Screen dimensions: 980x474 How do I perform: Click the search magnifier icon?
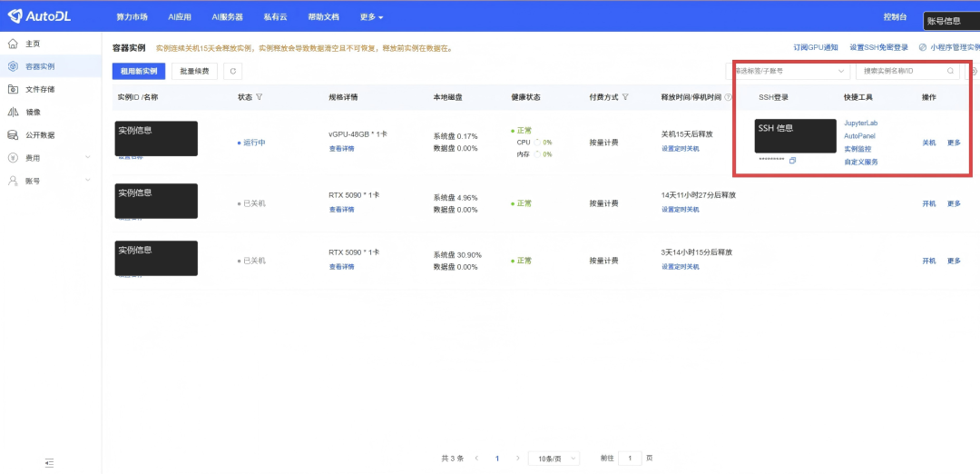[x=951, y=72]
